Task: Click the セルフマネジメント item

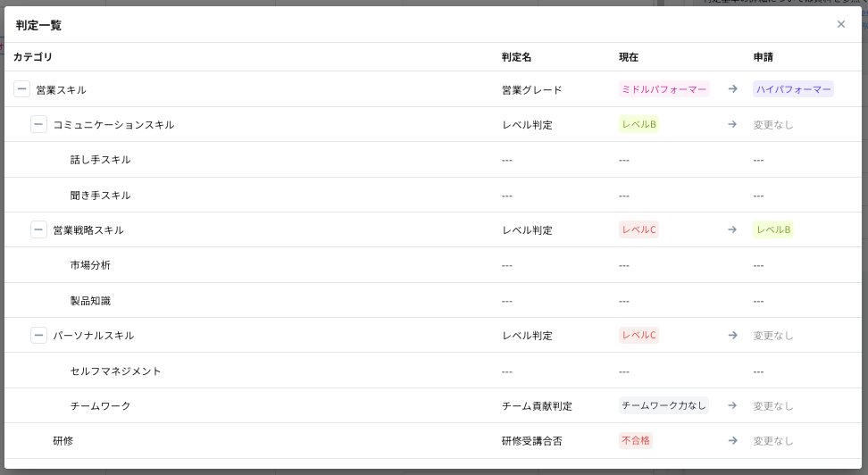Action: pyautogui.click(x=115, y=371)
